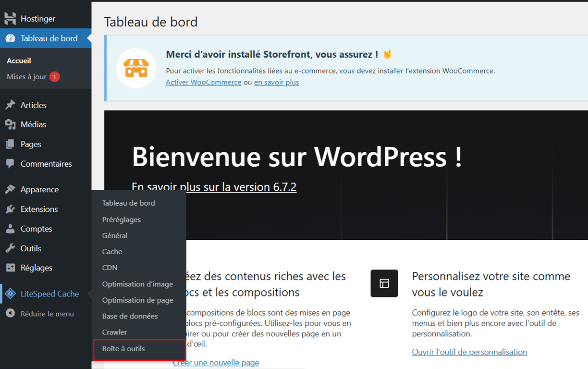588x369 pixels.
Task: Click the layout icon beside Personnalisez votre site
Action: 384,283
